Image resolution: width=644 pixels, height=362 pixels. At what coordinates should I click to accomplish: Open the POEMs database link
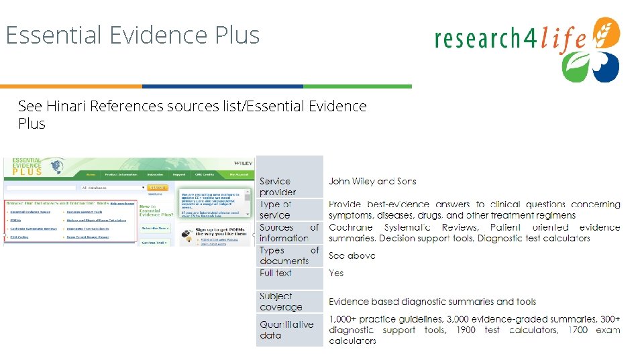[x=15, y=221]
